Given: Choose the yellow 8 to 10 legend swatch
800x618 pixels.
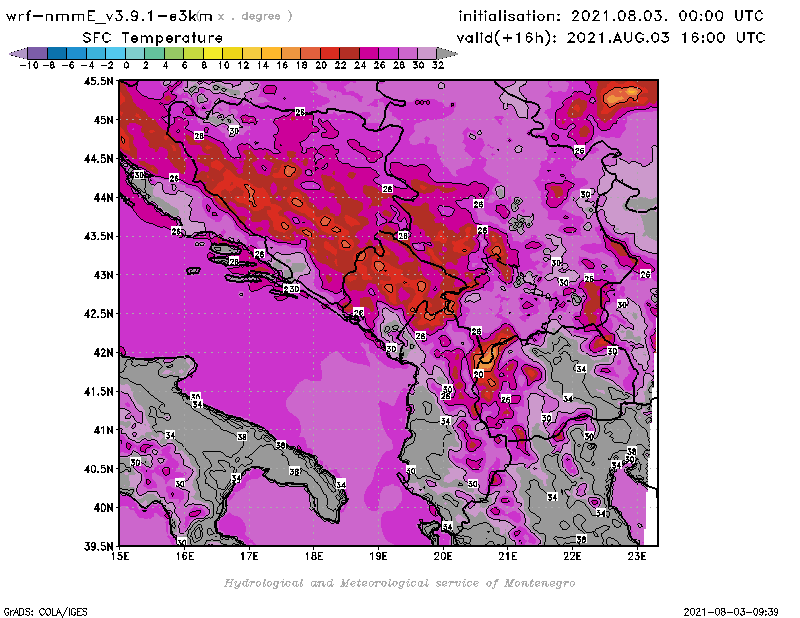Looking at the screenshot, I should [x=213, y=54].
